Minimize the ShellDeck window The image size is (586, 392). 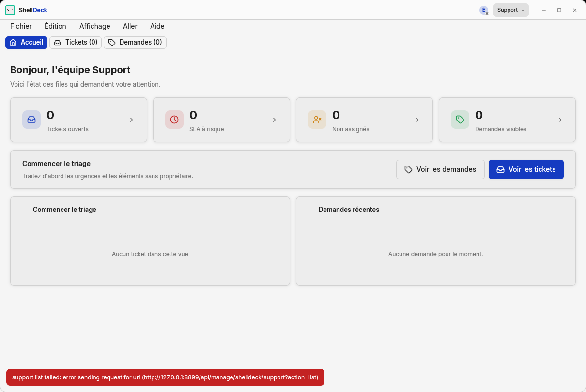click(544, 10)
